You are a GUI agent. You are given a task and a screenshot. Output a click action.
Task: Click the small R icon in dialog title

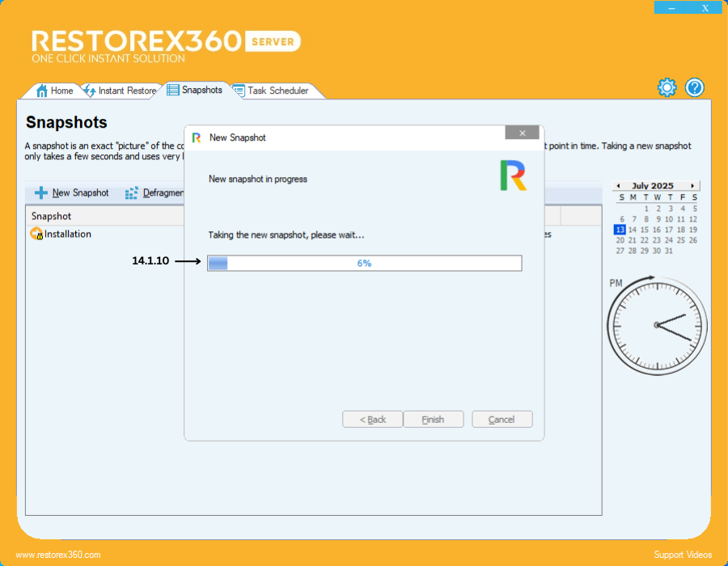[x=197, y=137]
